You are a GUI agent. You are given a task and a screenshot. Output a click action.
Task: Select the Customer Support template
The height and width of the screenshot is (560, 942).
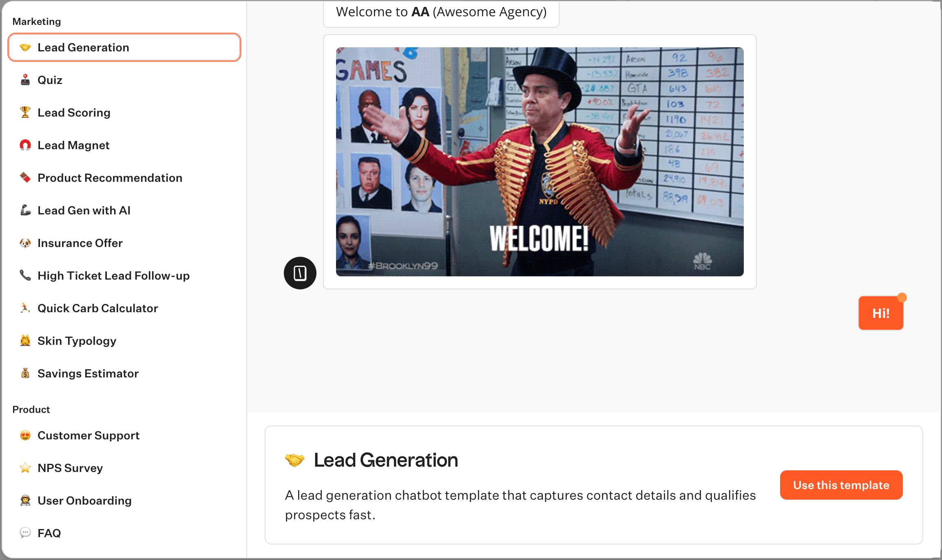click(124, 436)
